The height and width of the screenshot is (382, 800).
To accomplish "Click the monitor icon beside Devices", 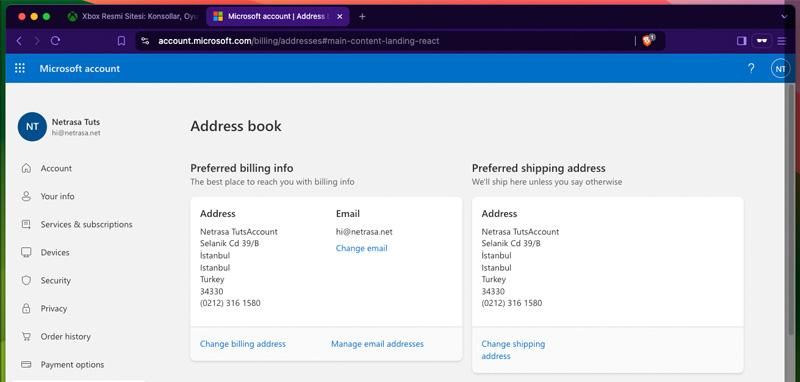I will 26,252.
